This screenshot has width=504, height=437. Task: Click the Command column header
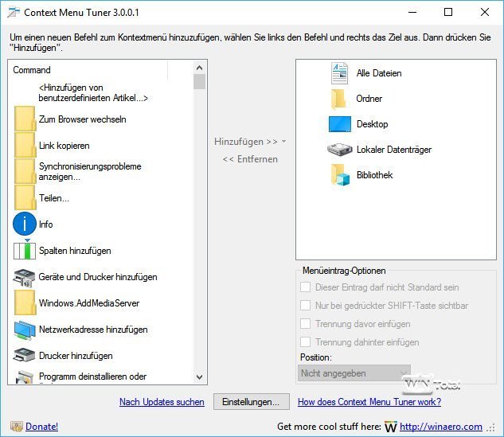(88, 70)
